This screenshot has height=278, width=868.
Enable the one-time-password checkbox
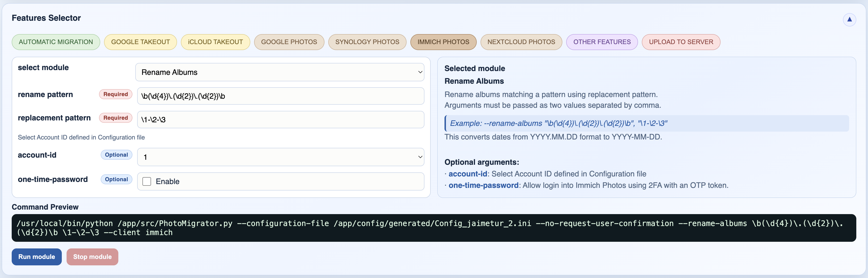click(x=146, y=181)
